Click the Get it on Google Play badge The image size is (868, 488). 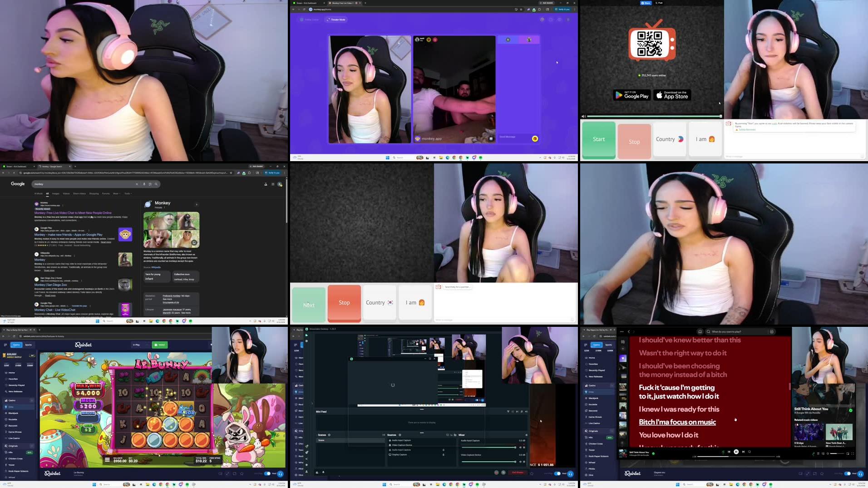[632, 95]
